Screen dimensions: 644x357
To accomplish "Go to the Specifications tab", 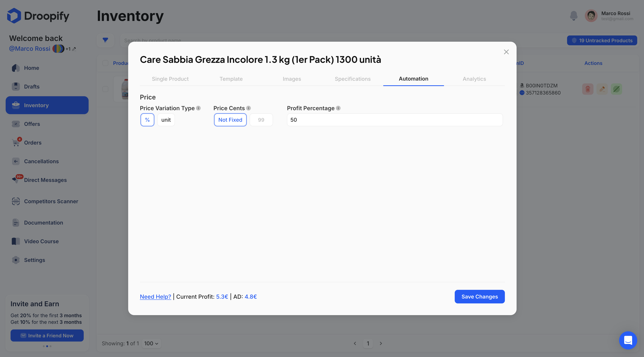I will 353,79.
